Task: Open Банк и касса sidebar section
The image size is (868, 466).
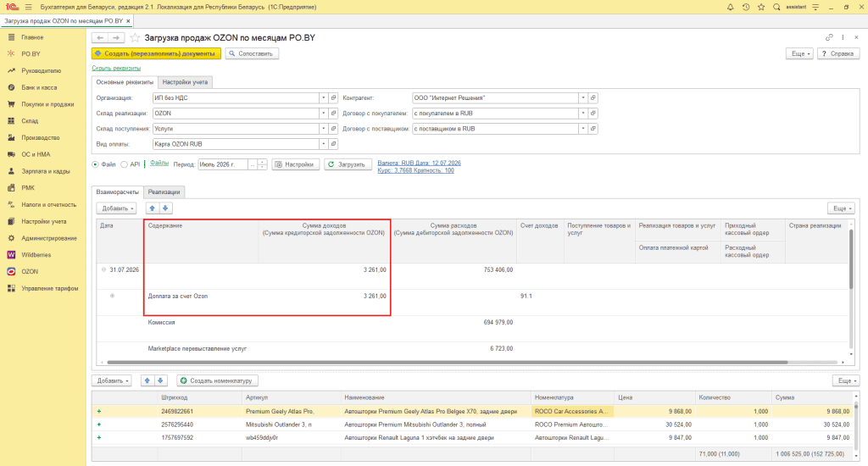Action: pos(39,87)
